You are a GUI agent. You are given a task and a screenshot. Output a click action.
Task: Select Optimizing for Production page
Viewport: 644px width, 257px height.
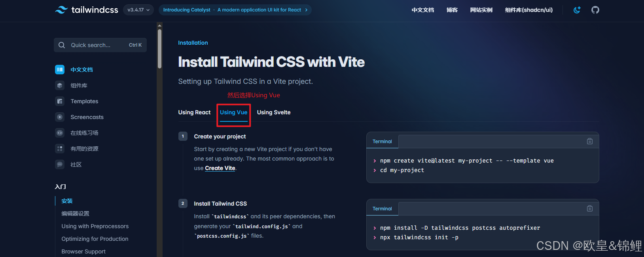click(x=95, y=239)
